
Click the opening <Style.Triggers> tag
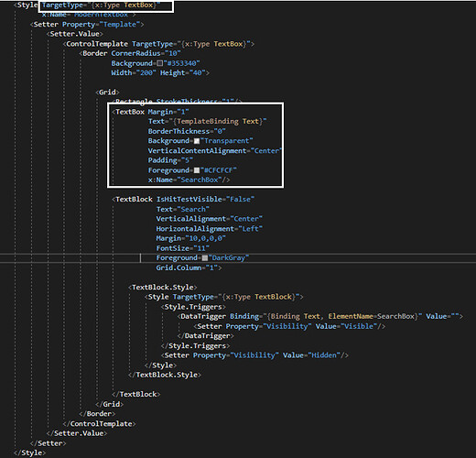pos(193,307)
